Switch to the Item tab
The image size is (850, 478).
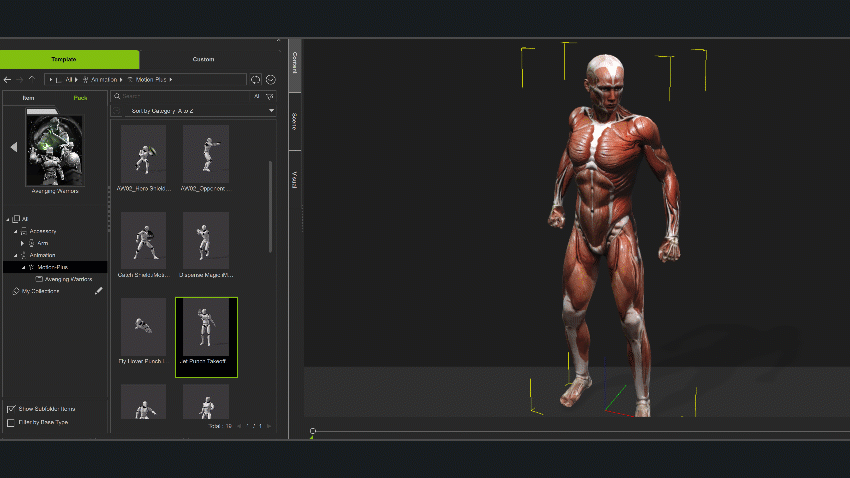pyautogui.click(x=28, y=98)
